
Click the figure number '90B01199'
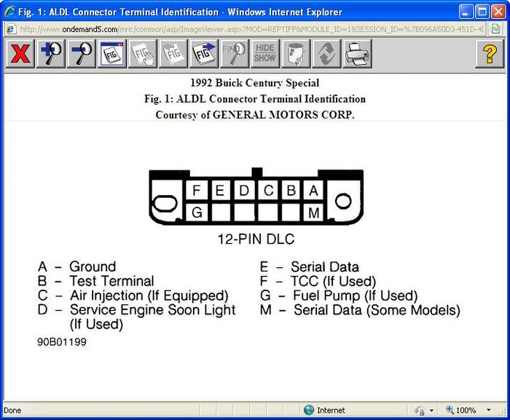click(62, 342)
